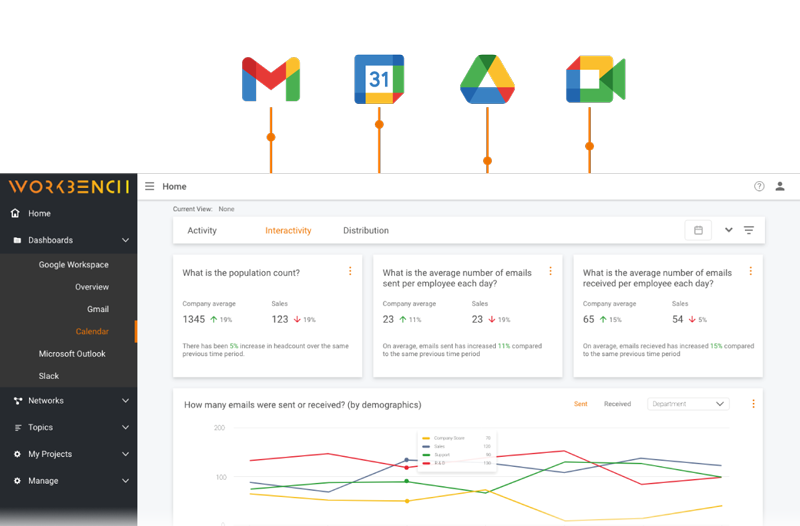Screen dimensions: 800x526
Task: Open options menu on emails chart card
Action: coord(753,404)
